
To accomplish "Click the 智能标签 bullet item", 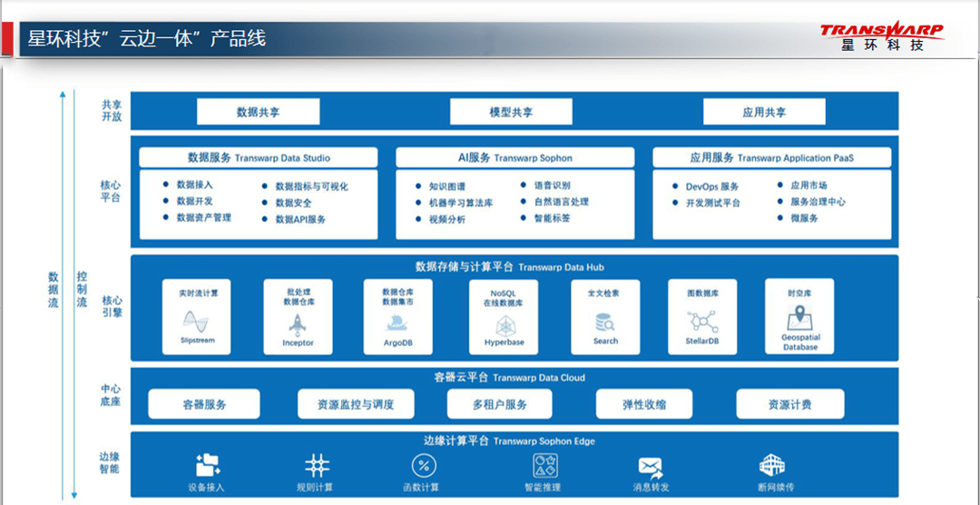I will pos(545,218).
